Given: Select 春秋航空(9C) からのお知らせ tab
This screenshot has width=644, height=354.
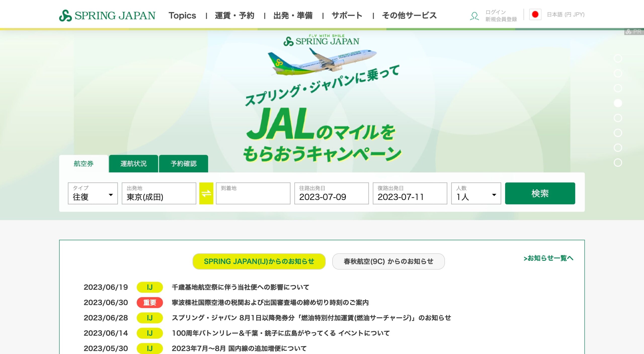Looking at the screenshot, I should click(x=388, y=261).
